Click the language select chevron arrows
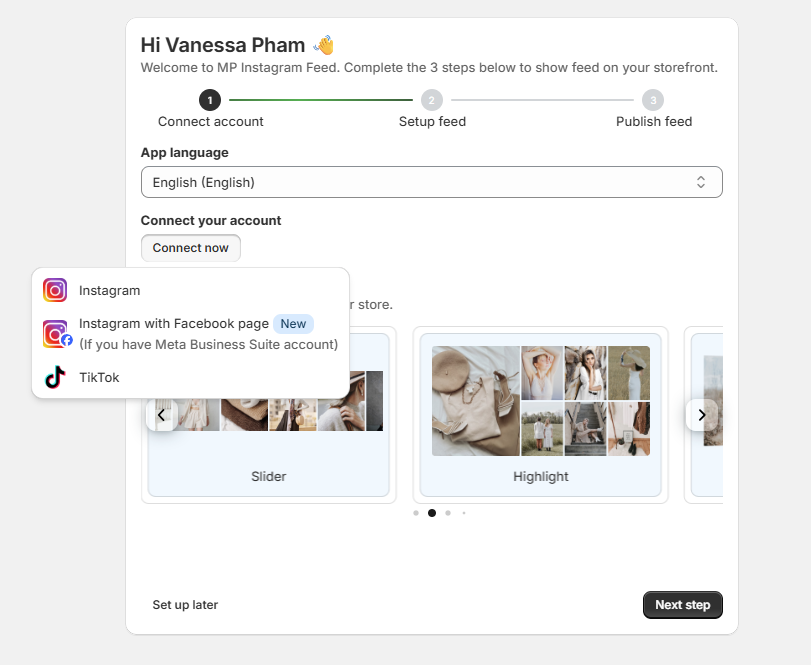Viewport: 811px width, 665px height. pos(700,182)
